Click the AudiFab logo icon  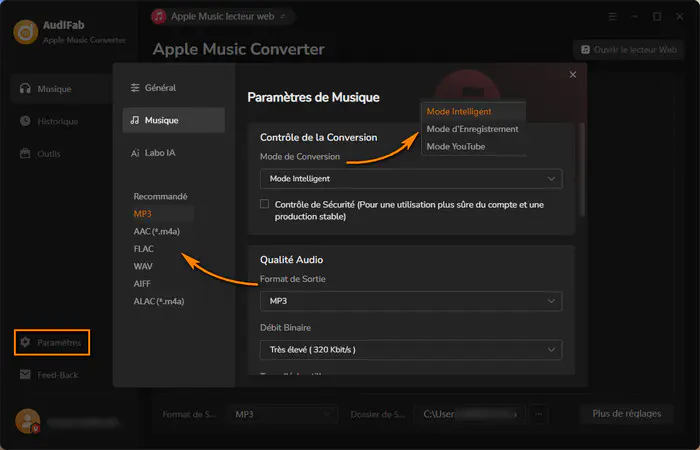(x=25, y=32)
